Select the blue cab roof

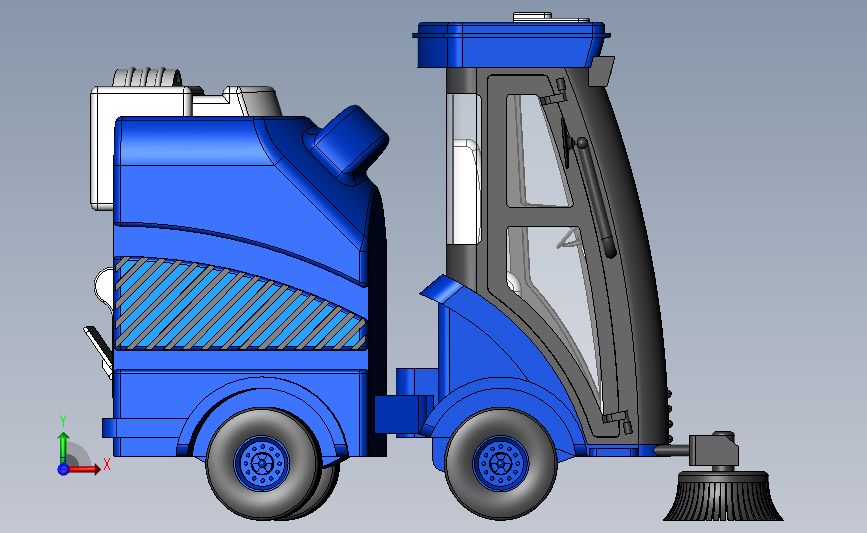(x=511, y=45)
